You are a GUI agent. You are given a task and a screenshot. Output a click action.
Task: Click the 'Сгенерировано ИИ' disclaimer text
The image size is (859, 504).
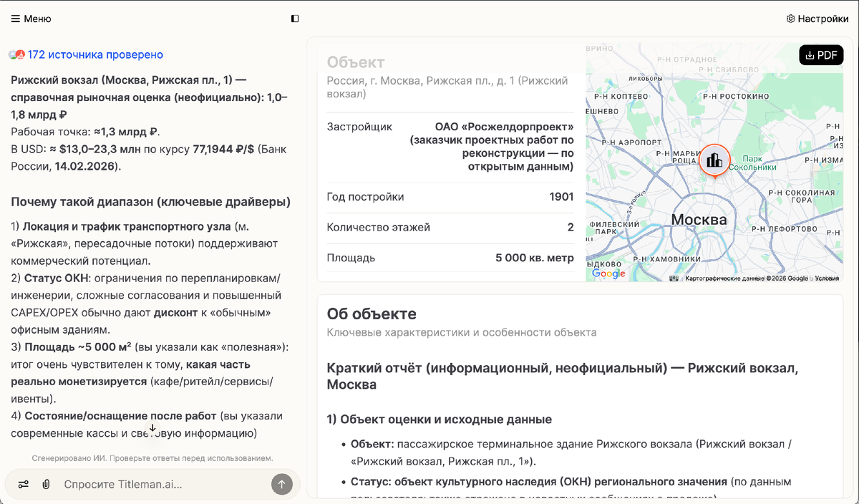pos(152,457)
